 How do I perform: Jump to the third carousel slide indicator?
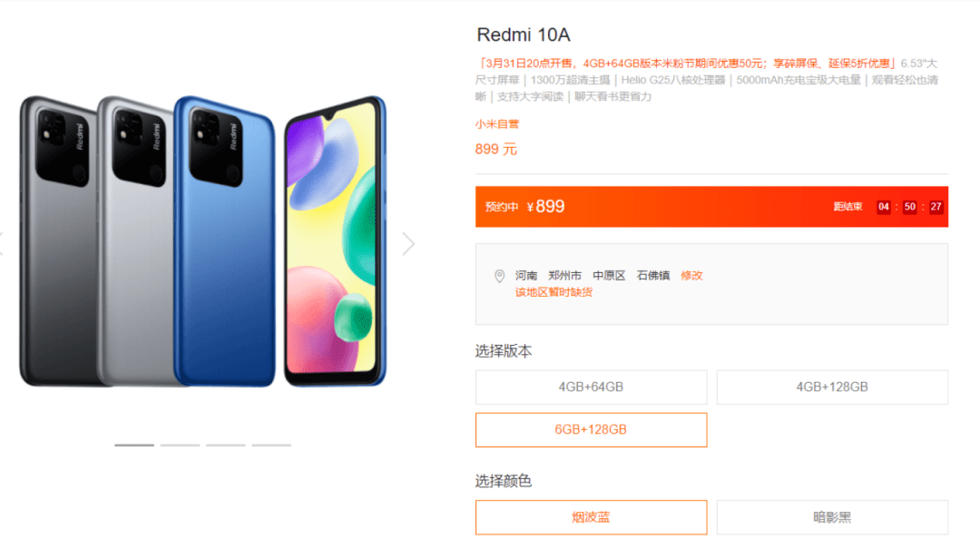point(226,446)
